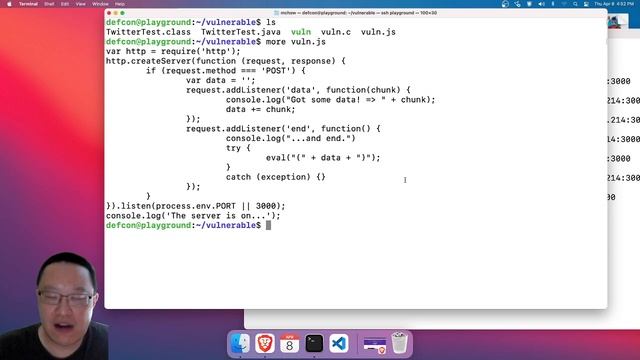Click the '...and end.' console.log line
The width and height of the screenshot is (640, 360).
tap(291, 138)
